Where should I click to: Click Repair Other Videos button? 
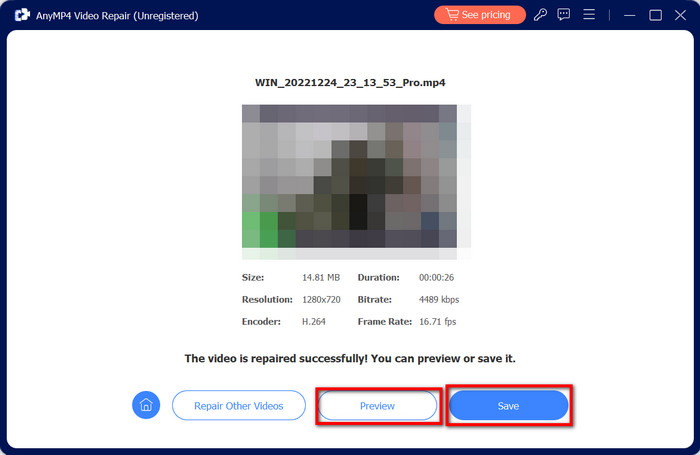pyautogui.click(x=239, y=405)
